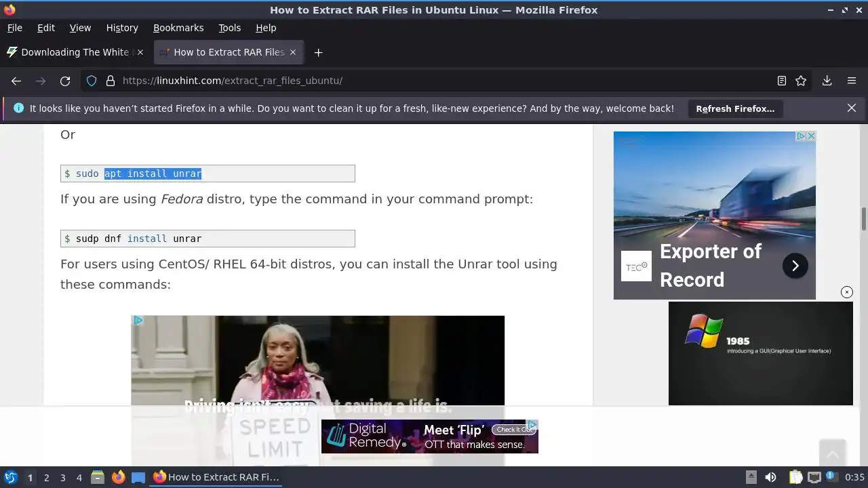868x488 pixels.
Task: Switch to workspace 4
Action: tap(79, 477)
